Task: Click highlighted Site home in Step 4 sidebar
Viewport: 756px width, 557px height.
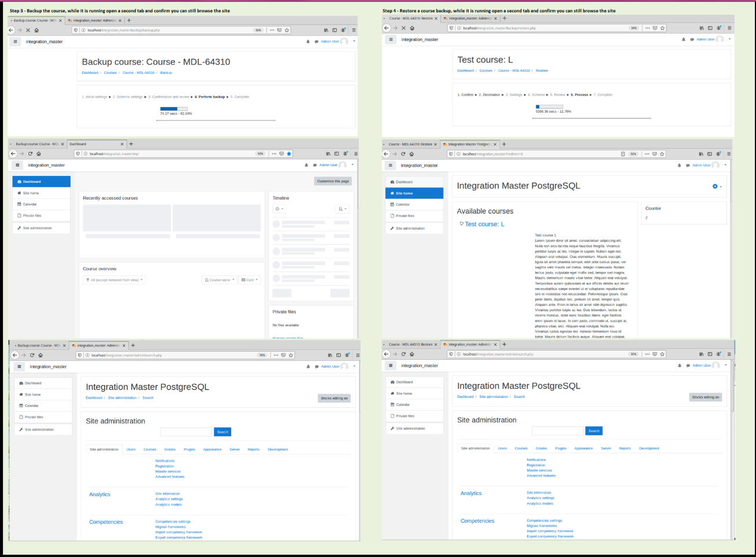Action: [x=414, y=193]
